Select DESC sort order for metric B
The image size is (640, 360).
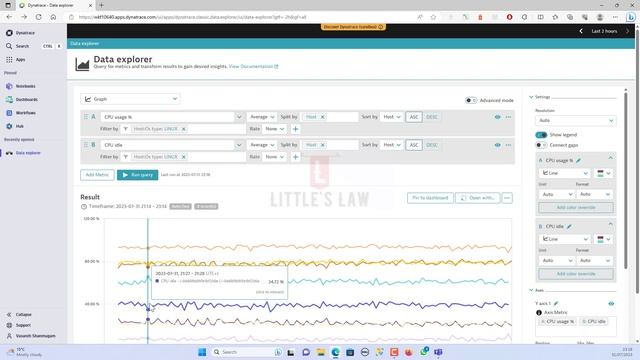432,145
